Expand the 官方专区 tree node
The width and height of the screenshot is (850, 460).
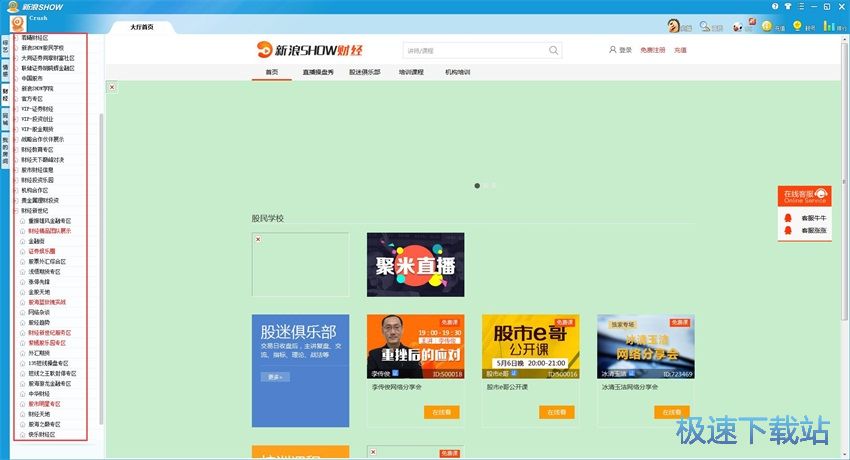tap(17, 99)
